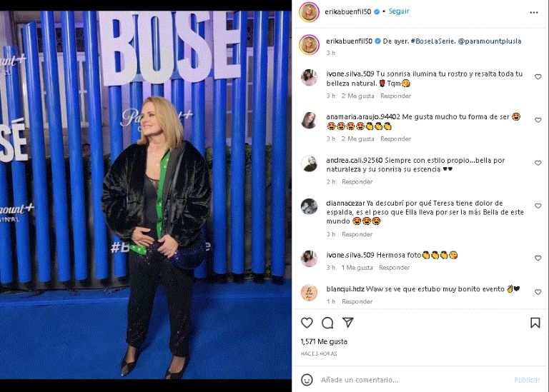Open erikabuenfil50 profile picture in header
Screen dimensions: 549x392
309,12
